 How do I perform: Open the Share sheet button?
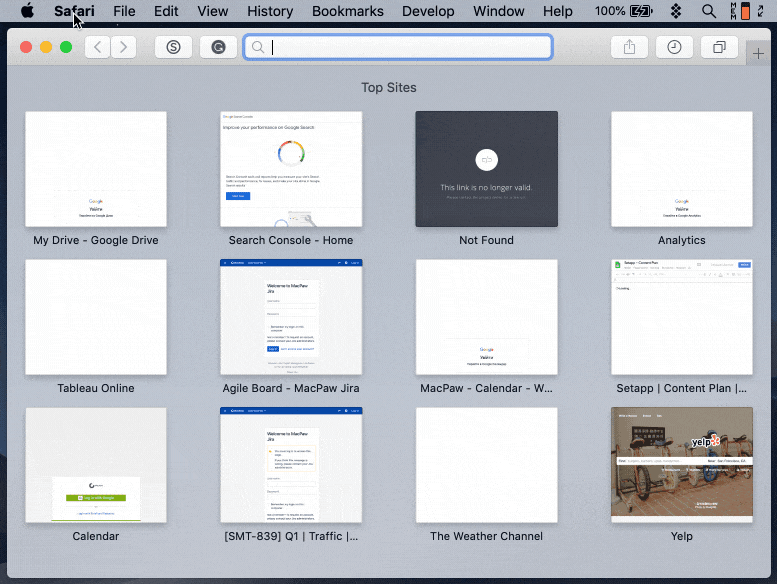629,48
